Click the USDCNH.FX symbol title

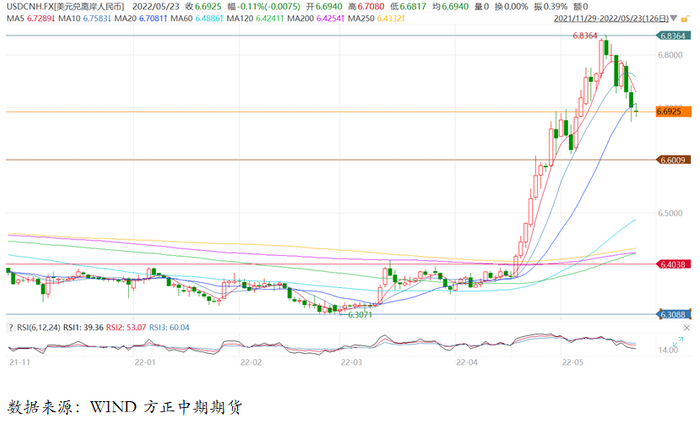click(65, 7)
